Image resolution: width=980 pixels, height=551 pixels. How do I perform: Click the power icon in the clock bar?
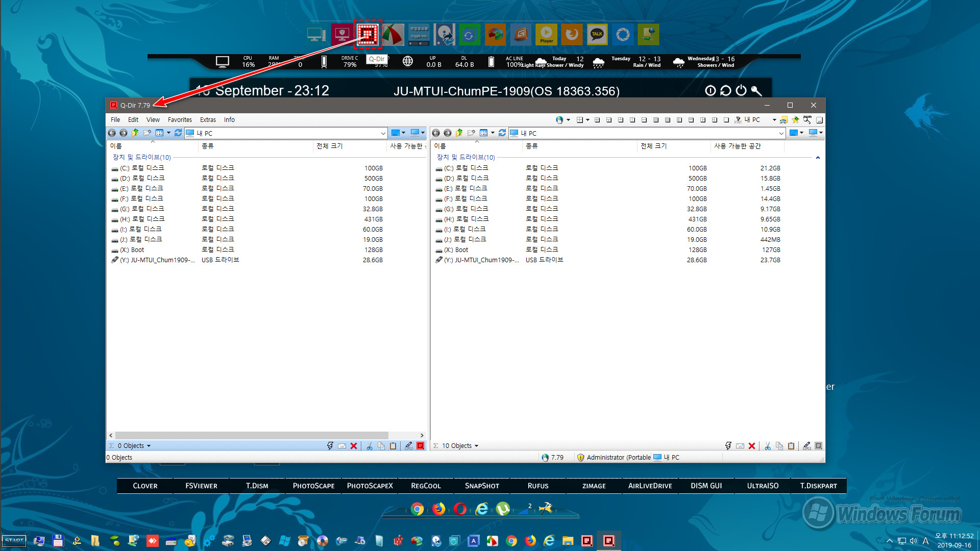(x=741, y=91)
